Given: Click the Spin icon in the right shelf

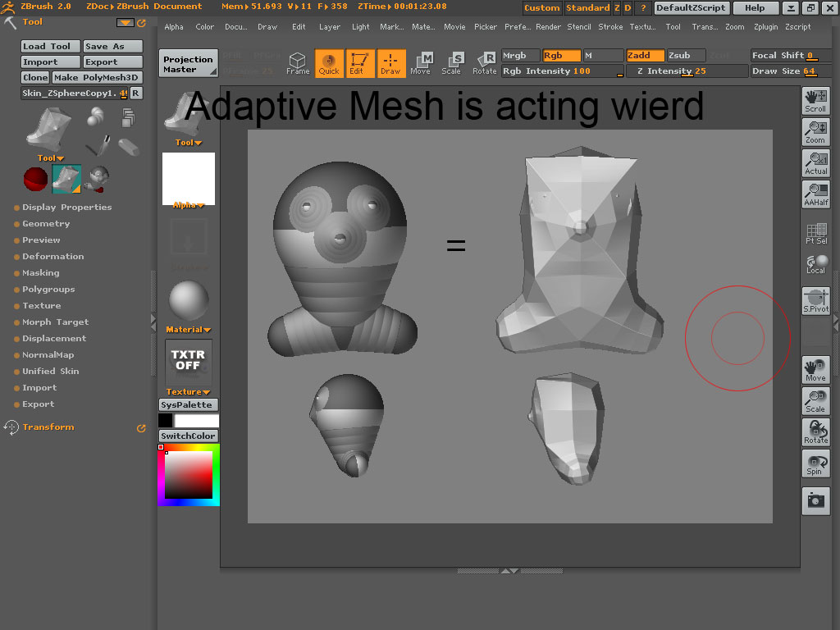Looking at the screenshot, I should point(815,463).
